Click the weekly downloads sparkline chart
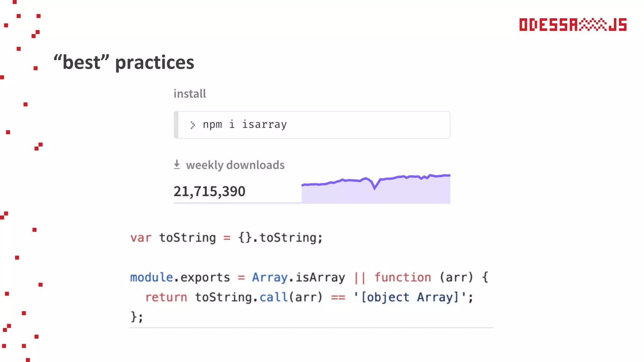The image size is (644, 362). 376,189
